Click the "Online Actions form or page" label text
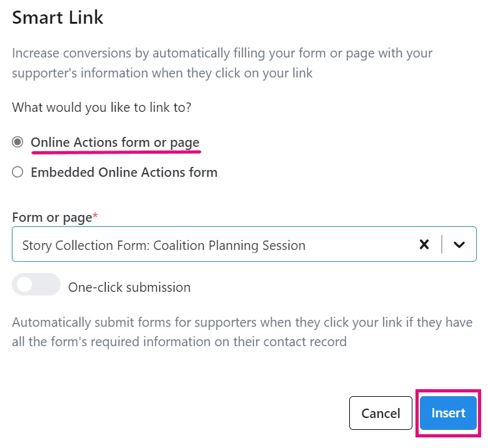 [115, 142]
